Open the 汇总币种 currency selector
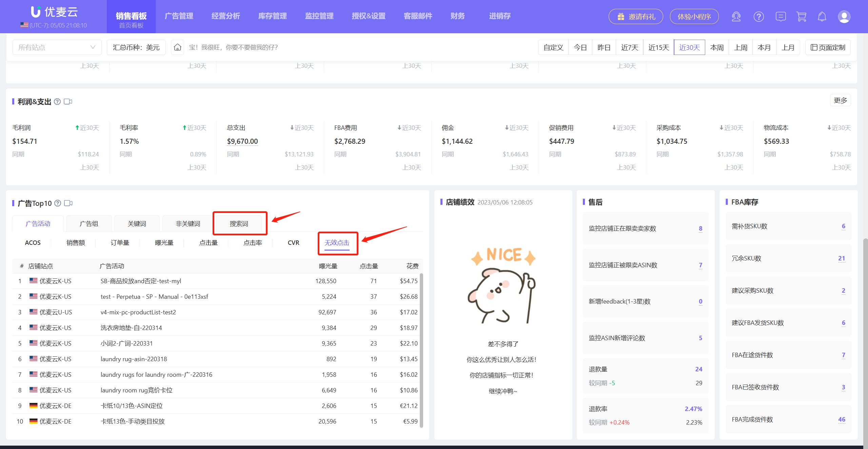Viewport: 868px width, 449px height. tap(136, 47)
